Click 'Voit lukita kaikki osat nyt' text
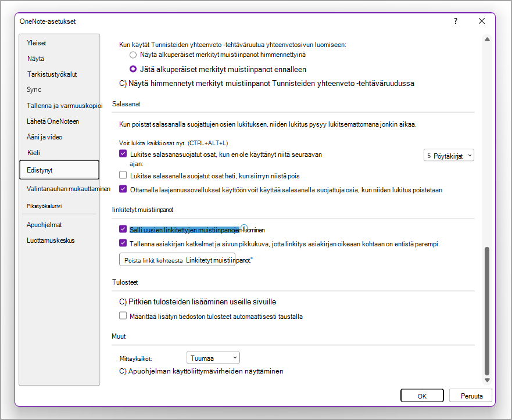Image resolution: width=512 pixels, height=420 pixels. click(173, 143)
